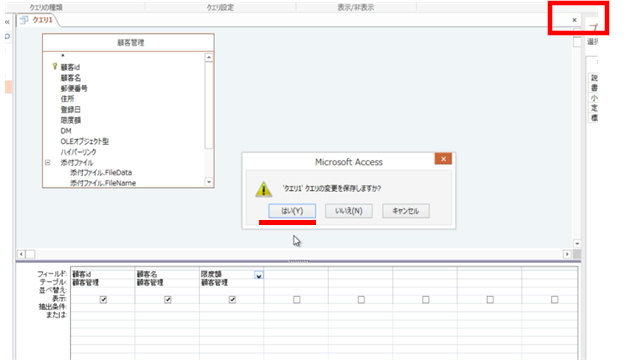Image resolution: width=640 pixels, height=360 pixels.
Task: Select the OLEオブジェクト型 field in the table list
Action: pos(84,141)
